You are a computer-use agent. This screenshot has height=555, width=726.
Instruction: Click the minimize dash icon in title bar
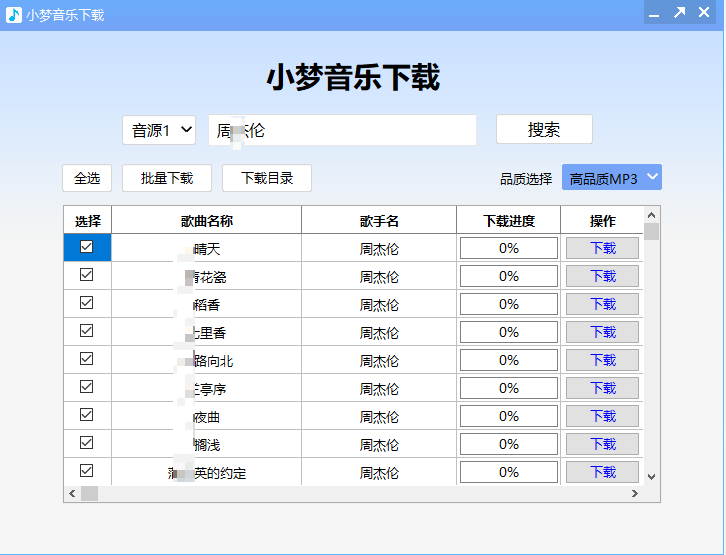click(x=653, y=14)
